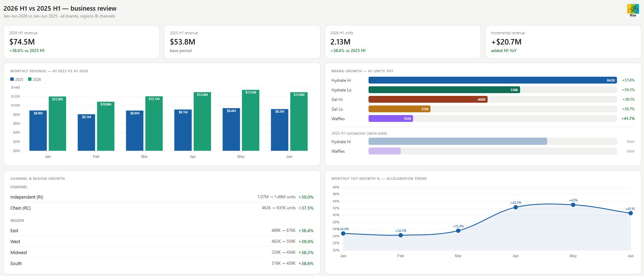Click the Monthly YoY Growth % heading
Viewport: 644px width, 276px height.
[x=379, y=179]
